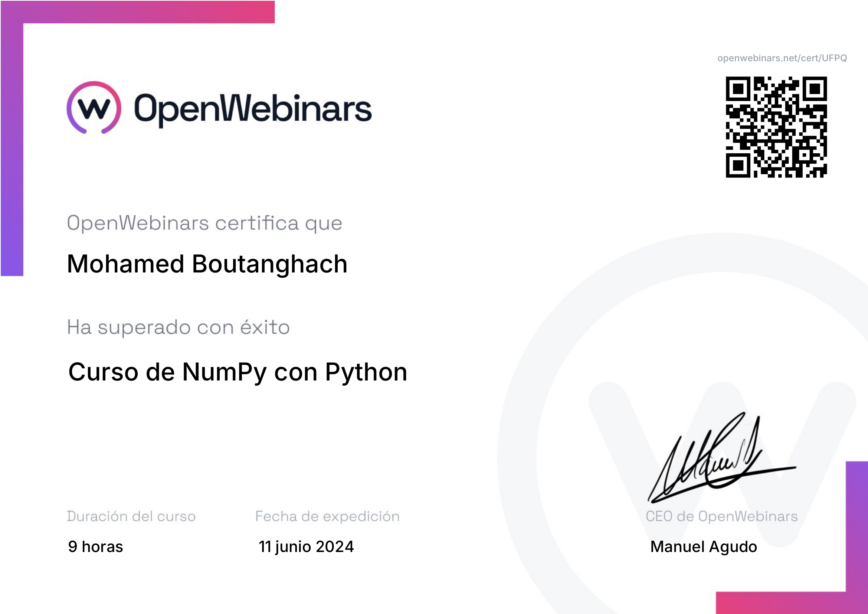Click the name Mohamed Boutanghach
The width and height of the screenshot is (868, 614).
point(207,264)
